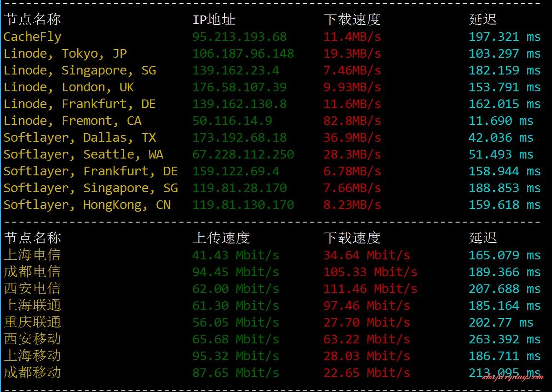552x392 pixels.
Task: Click the 重庆联通 node name
Action: (32, 323)
